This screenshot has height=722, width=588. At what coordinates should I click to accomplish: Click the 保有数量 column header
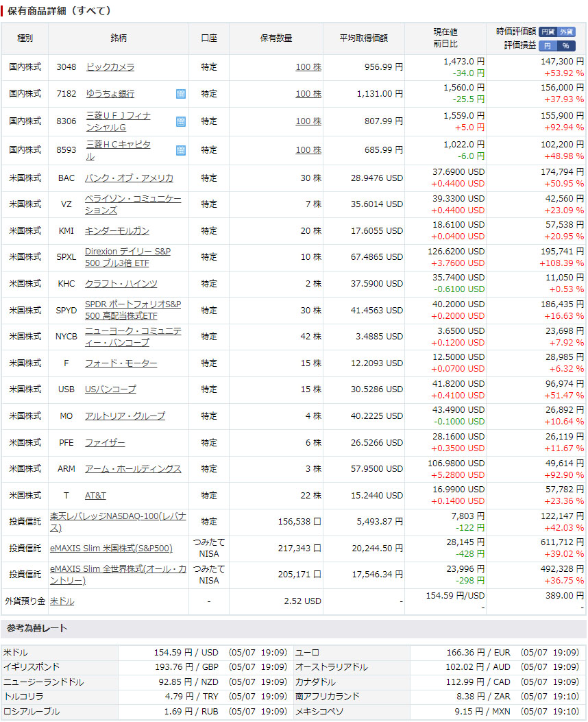tap(276, 38)
